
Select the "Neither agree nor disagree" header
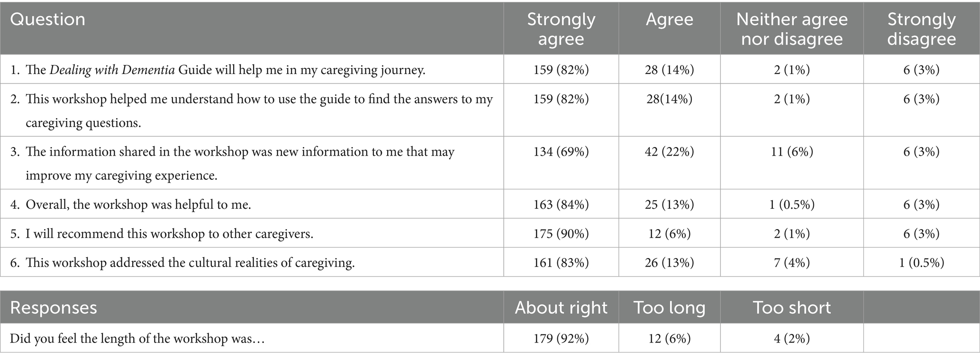pos(792,29)
